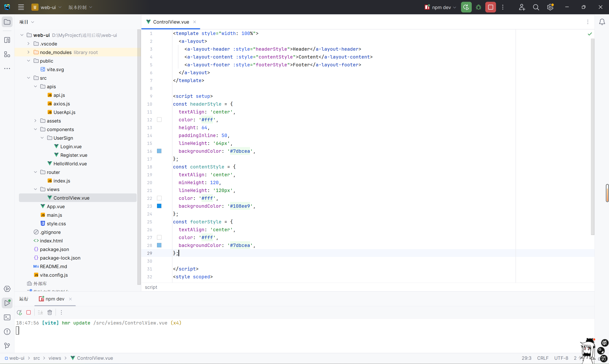
Task: Rerun npm dev in Run panel
Action: tap(19, 312)
